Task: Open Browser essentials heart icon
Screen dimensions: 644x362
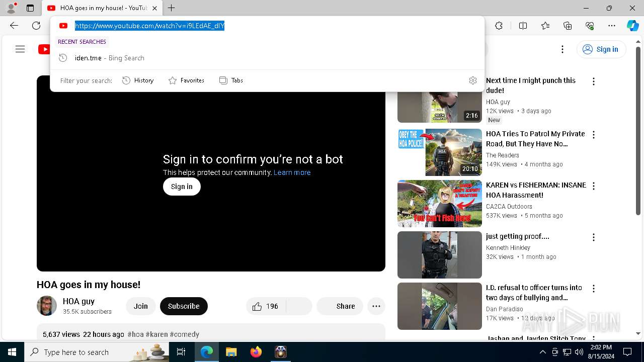Action: pos(590,26)
